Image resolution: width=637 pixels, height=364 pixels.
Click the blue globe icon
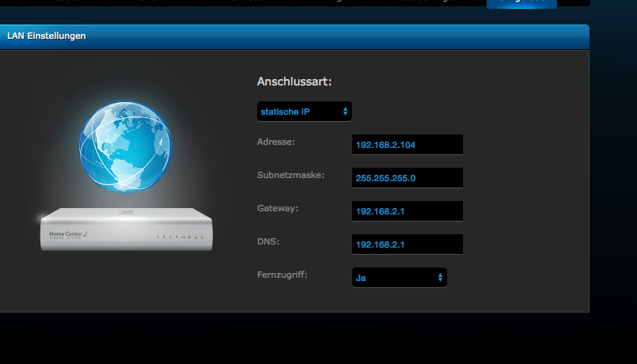pyautogui.click(x=124, y=146)
